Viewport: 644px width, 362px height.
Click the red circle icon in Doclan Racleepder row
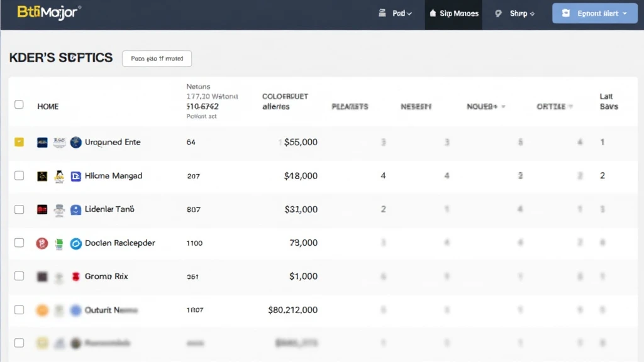(x=42, y=243)
